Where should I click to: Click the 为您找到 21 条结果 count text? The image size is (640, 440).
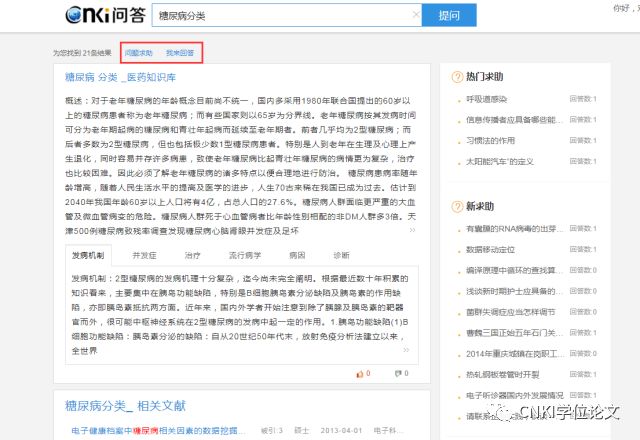82,53
